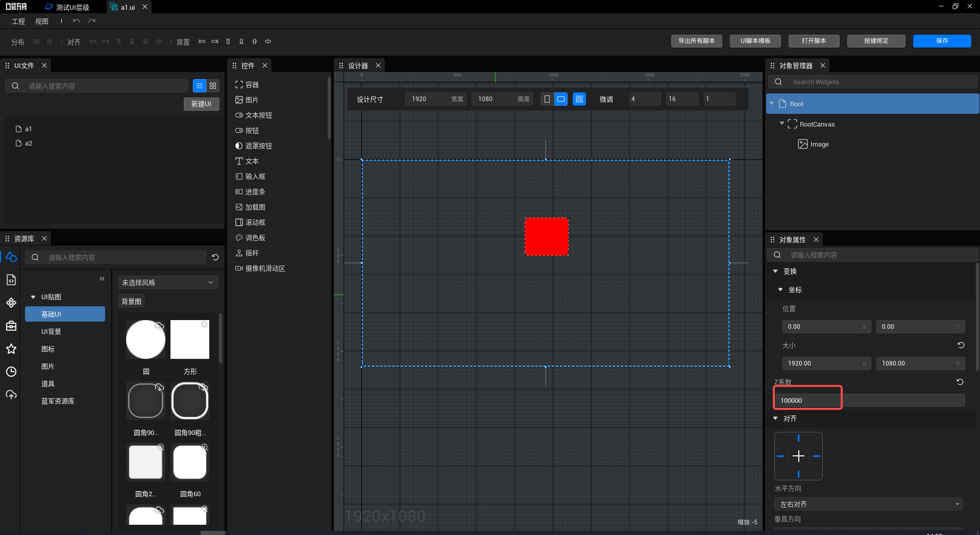Viewport: 980px width, 535px height.
Task: Select the 圆角60 thumbnail
Action: [190, 463]
